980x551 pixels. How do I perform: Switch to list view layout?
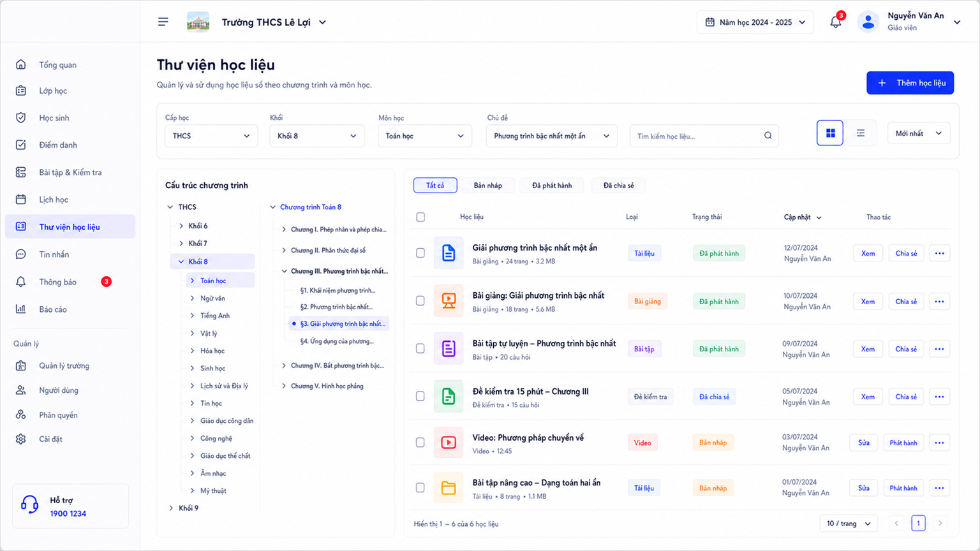coord(861,133)
